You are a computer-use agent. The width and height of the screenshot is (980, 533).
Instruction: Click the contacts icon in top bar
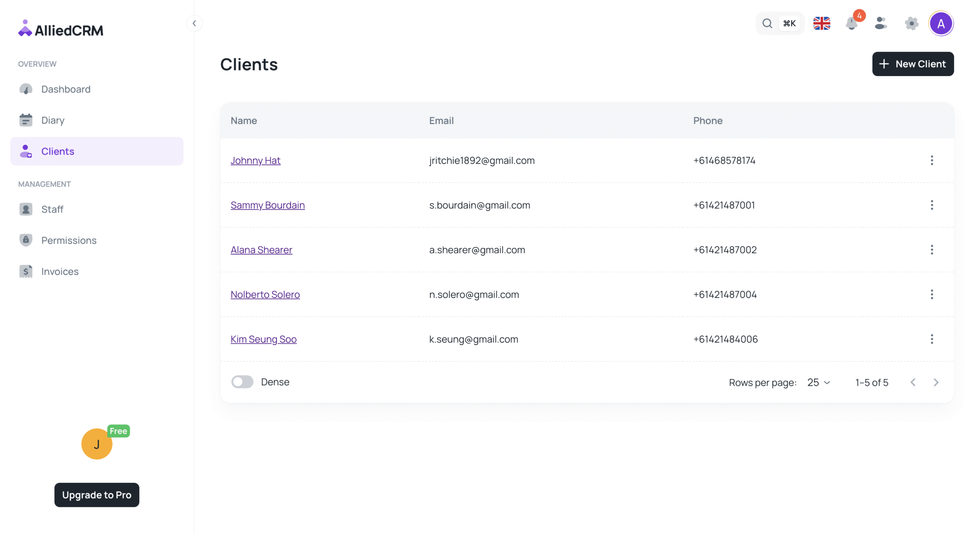click(880, 24)
